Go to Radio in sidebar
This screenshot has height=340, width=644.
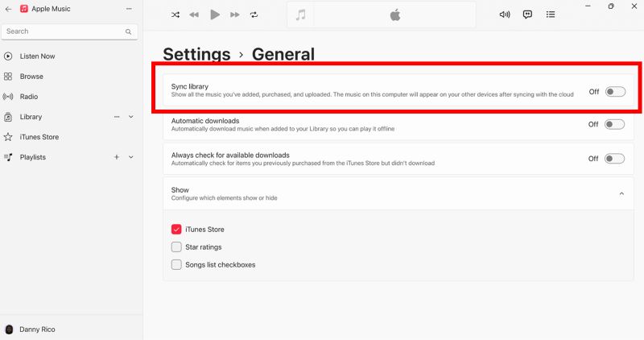[x=29, y=97]
